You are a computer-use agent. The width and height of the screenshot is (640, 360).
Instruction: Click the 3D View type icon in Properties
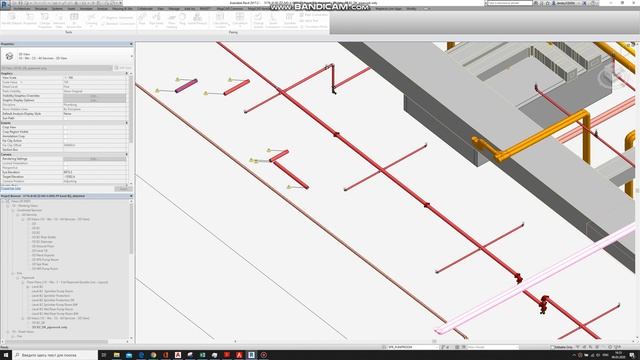coord(9,56)
